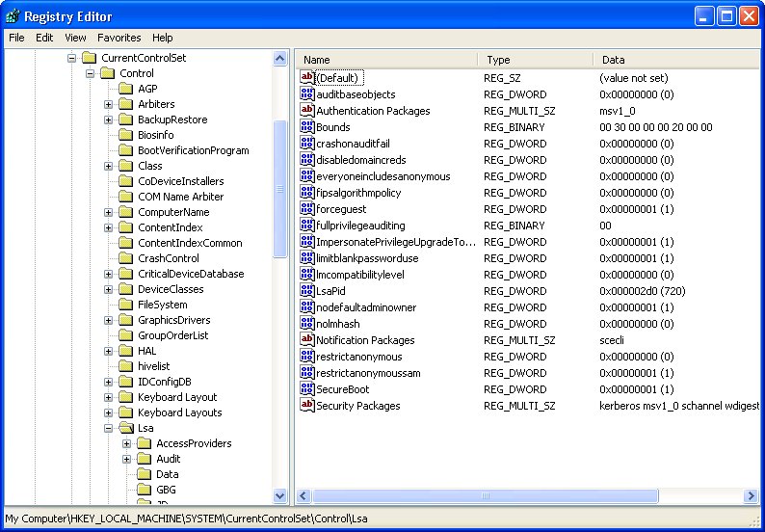Select the GBG subkey under Lsa
This screenshot has height=532, width=765.
(x=166, y=490)
